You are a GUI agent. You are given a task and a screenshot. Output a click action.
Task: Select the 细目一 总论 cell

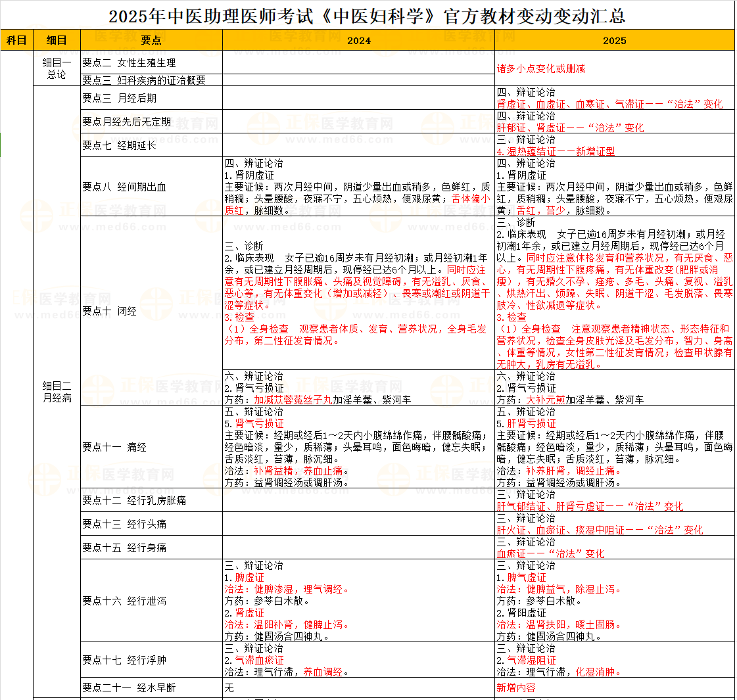point(57,68)
